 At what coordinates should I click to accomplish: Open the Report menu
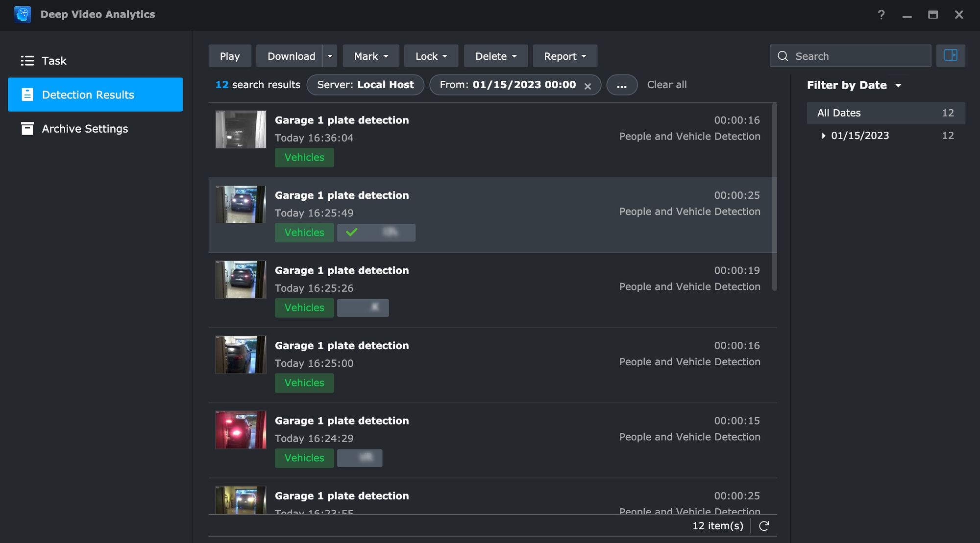pos(564,56)
